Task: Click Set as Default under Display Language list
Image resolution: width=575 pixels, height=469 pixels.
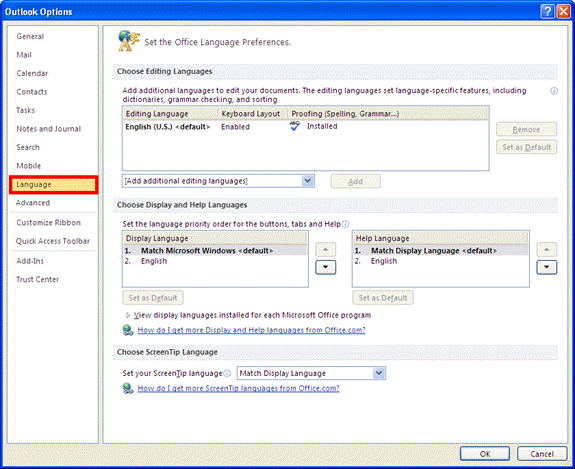Action: (153, 298)
